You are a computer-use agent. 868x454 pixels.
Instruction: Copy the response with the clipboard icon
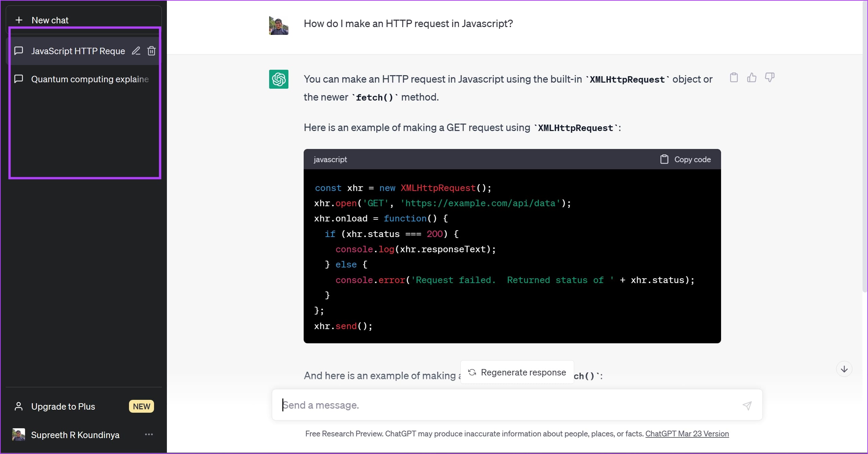tap(734, 78)
